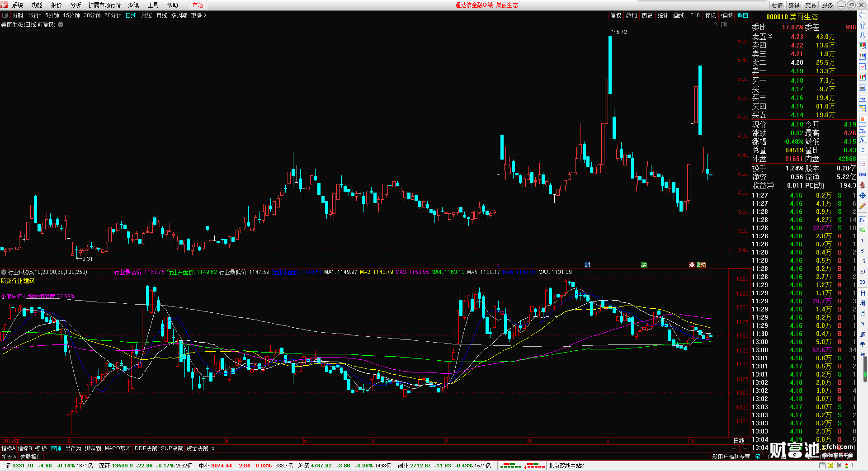Click the 关联报价 button

tap(31, 457)
